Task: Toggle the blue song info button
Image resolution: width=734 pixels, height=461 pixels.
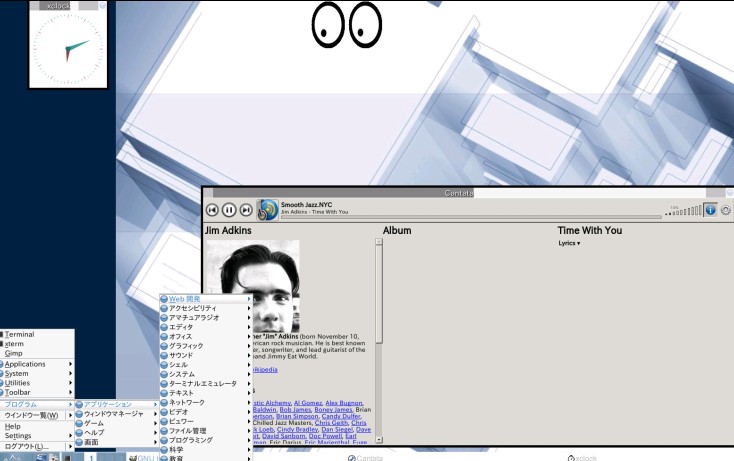Action: coord(710,210)
